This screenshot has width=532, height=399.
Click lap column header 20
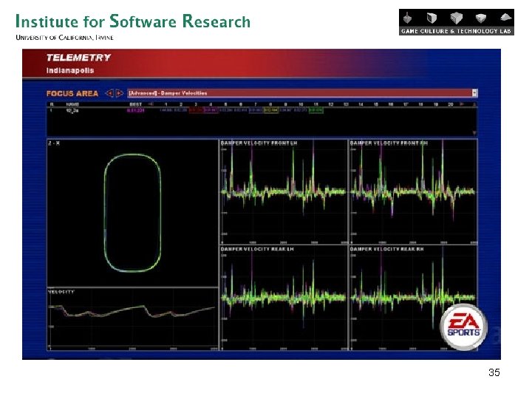pyautogui.click(x=451, y=104)
